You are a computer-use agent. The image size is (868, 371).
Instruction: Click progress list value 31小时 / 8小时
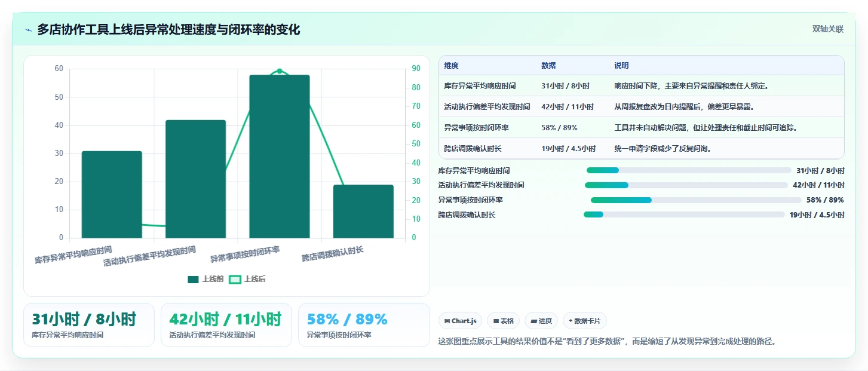[x=820, y=170]
